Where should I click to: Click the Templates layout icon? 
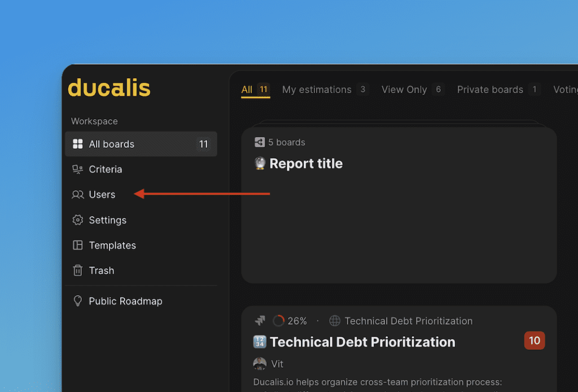point(78,245)
